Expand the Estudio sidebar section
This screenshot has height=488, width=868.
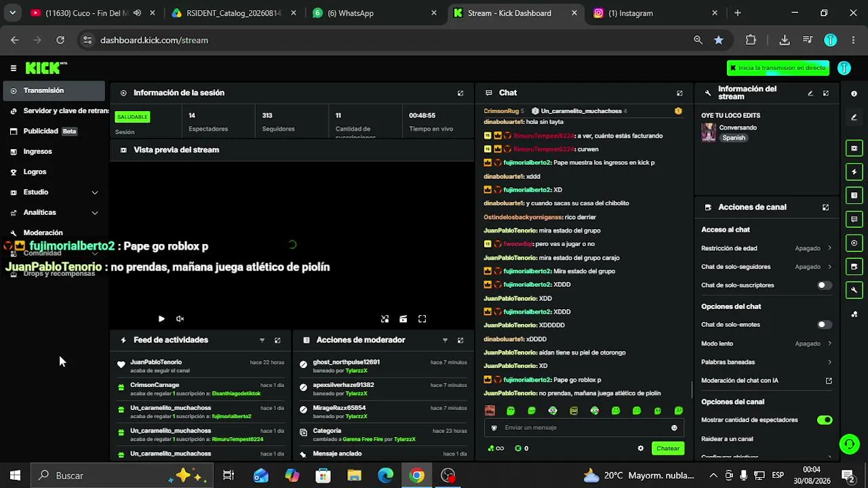(54, 192)
